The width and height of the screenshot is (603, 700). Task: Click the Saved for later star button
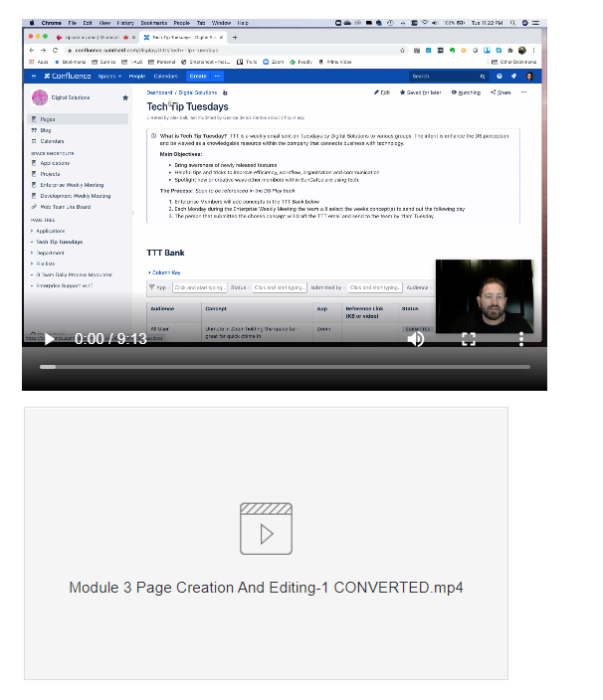click(x=420, y=92)
